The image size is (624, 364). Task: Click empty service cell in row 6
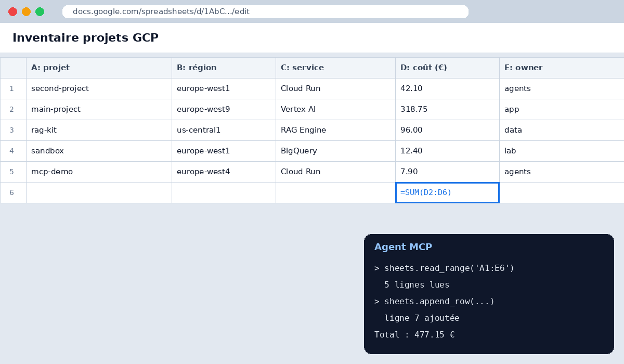tap(335, 192)
